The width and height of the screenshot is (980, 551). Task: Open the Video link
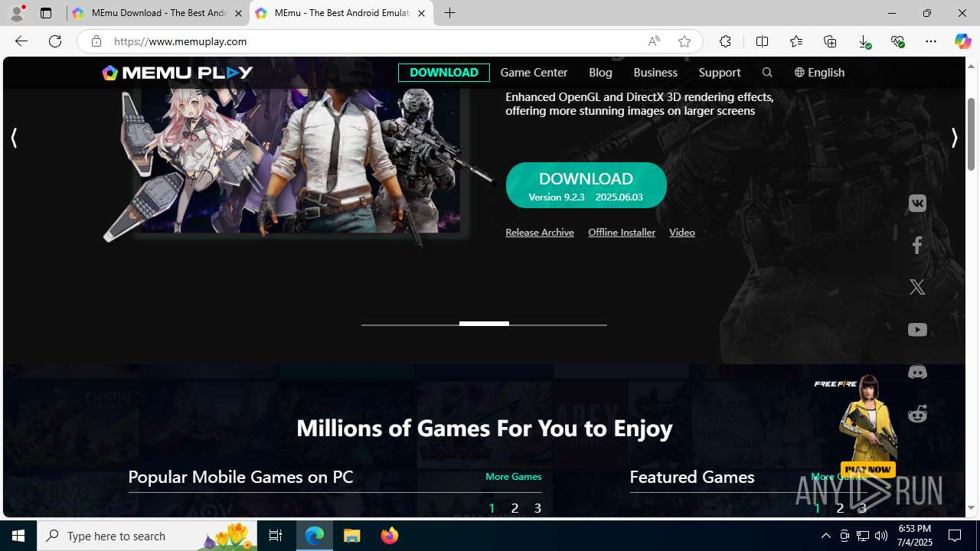[682, 233]
